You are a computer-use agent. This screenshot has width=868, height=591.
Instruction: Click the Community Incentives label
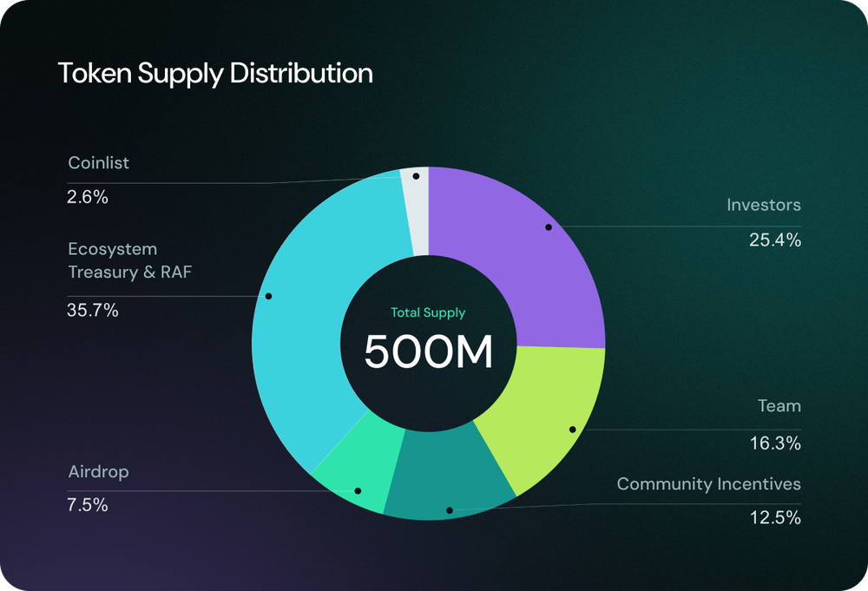[x=709, y=484]
